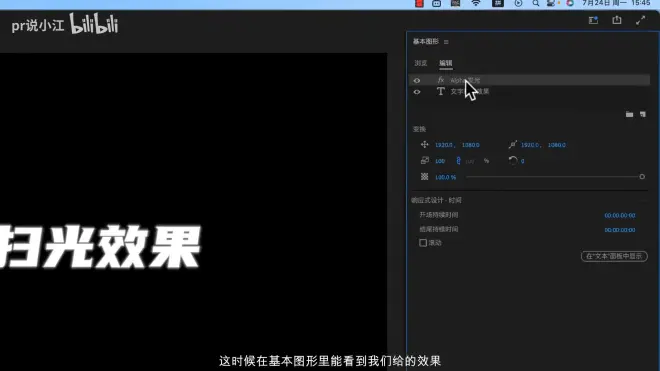
Task: Edit the 开场持续时间 timecode value
Action: [x=620, y=215]
